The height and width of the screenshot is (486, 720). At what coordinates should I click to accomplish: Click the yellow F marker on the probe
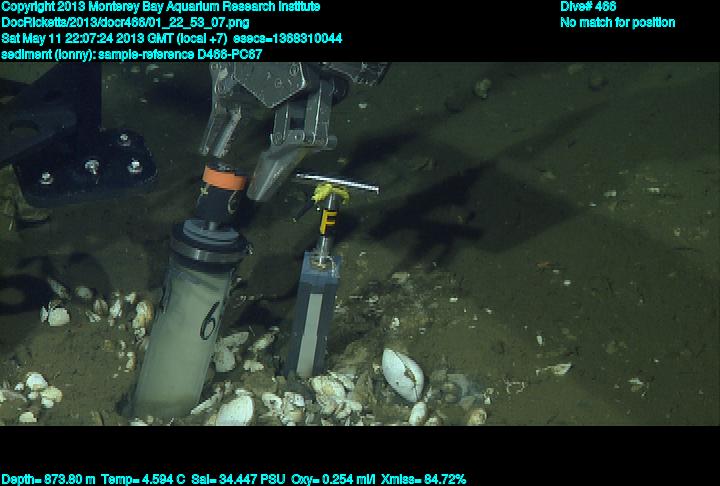327,222
